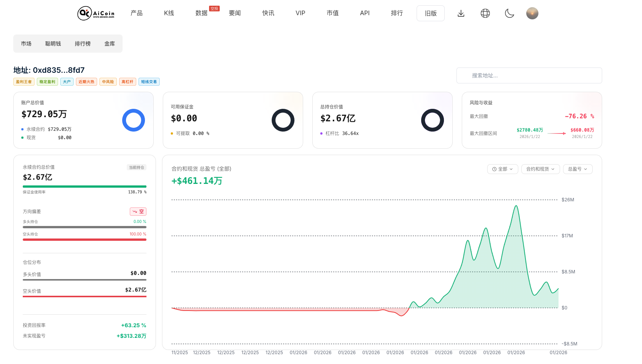The image size is (642, 364).
Task: Click the 搜索地址 input field
Action: click(529, 75)
